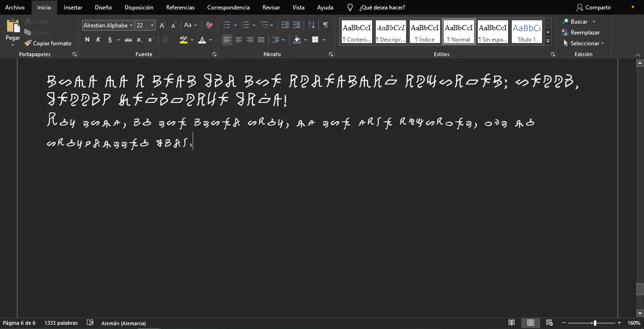Toggle bold (N) formatting
The height and width of the screenshot is (329, 644).
click(x=87, y=40)
